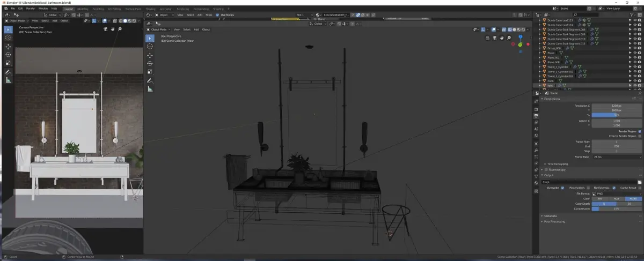The width and height of the screenshot is (644, 261).
Task: Toggle the Overwrite checkbox
Action: tap(562, 188)
